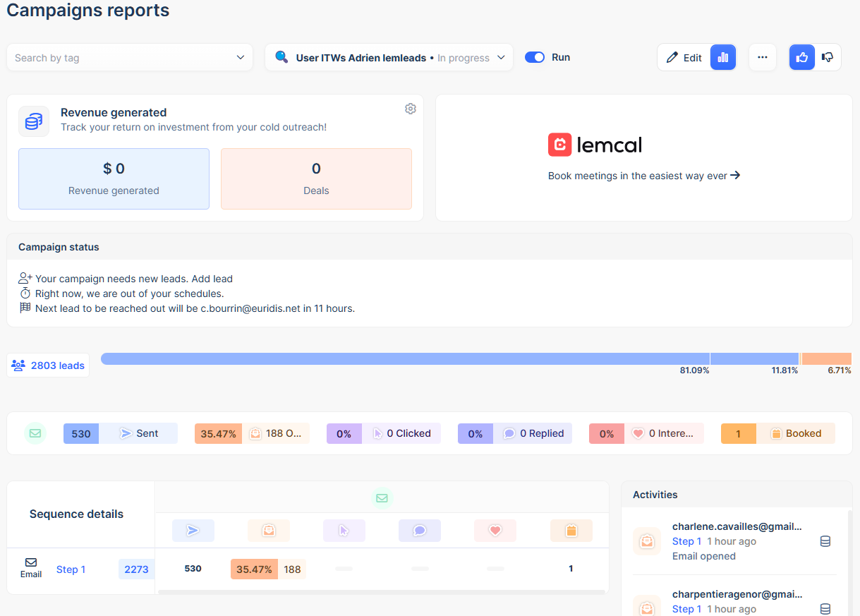Click the thumbs up feedback icon
Screen dimensions: 860x616
coord(802,58)
